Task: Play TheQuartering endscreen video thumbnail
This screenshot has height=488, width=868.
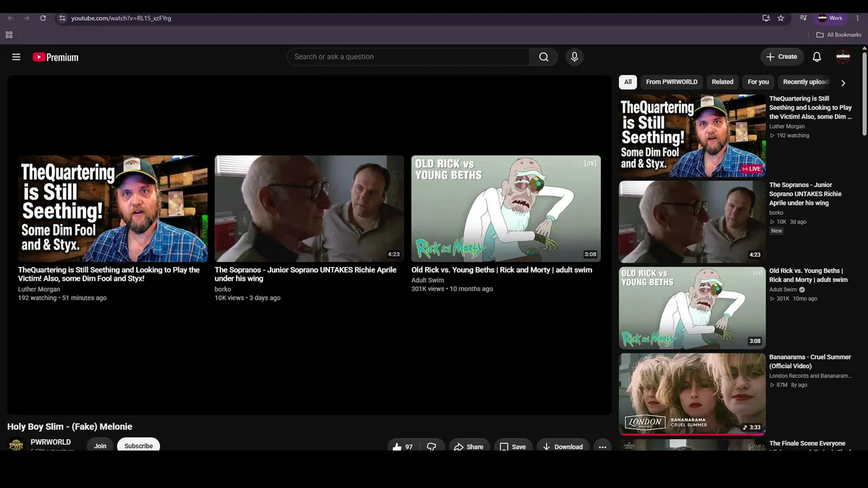Action: (113, 209)
